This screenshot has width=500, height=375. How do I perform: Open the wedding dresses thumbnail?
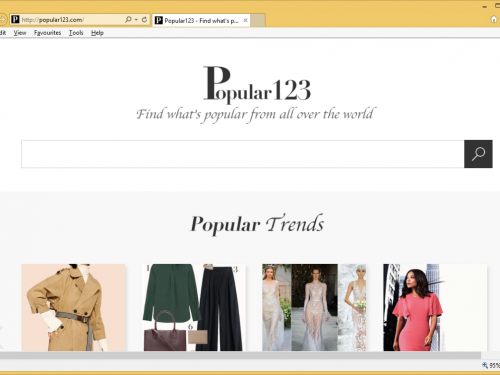click(314, 307)
